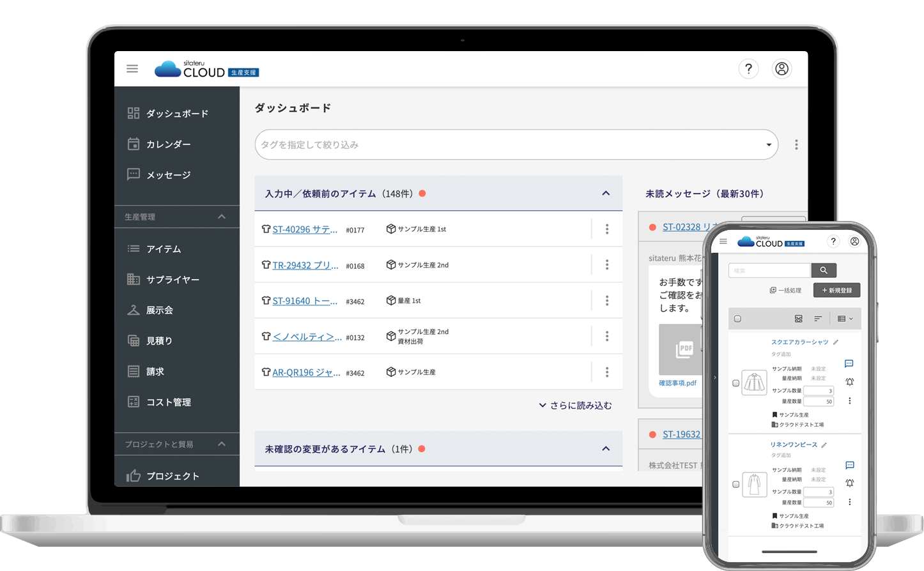Collapse the 入力中／依頼前のアイテム section
924x571 pixels.
pyautogui.click(x=606, y=192)
